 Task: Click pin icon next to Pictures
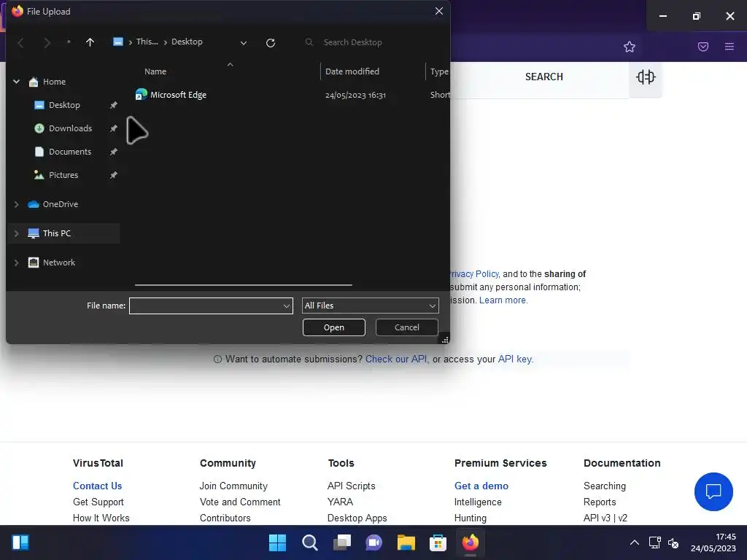113,175
